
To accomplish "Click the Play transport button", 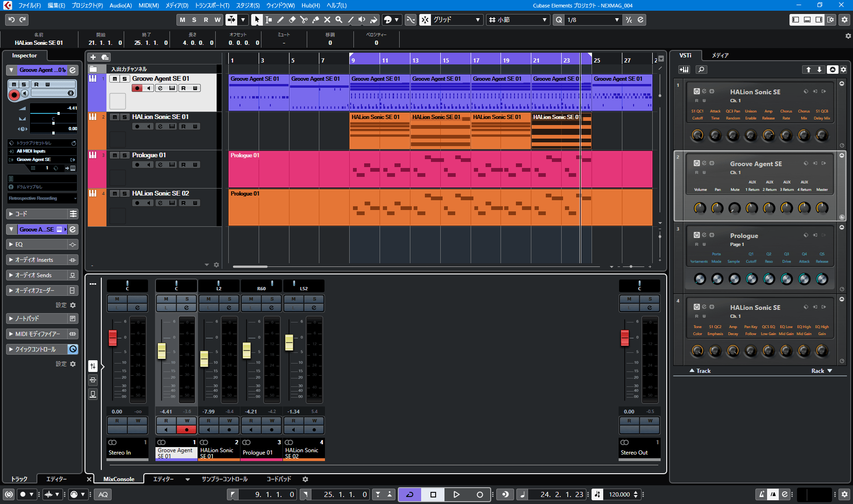I will click(456, 495).
